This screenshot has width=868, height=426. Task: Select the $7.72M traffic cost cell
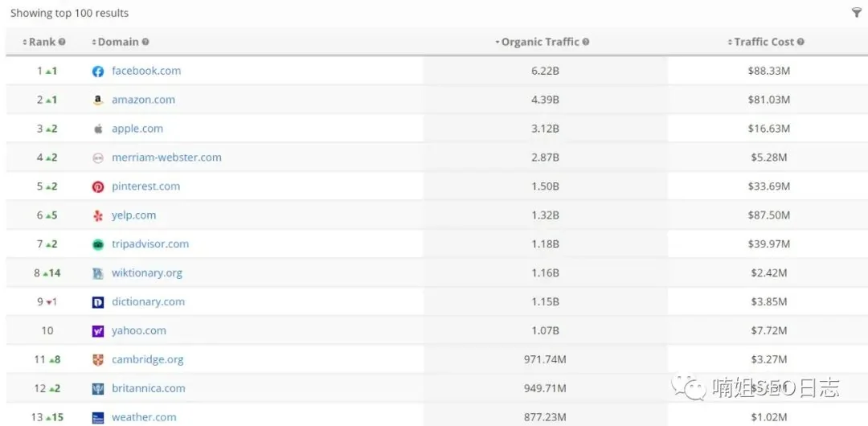[x=769, y=330]
